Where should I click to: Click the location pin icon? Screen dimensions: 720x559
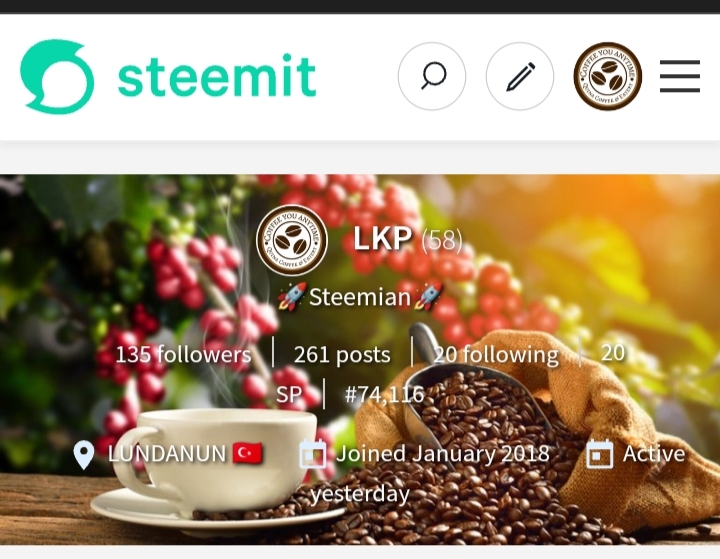coord(84,455)
